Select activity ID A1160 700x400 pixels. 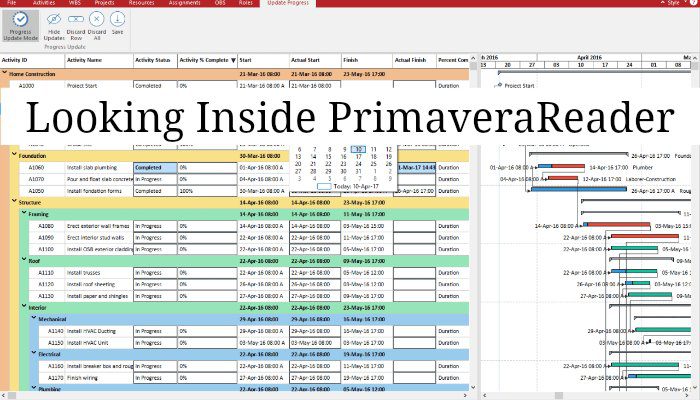[x=56, y=366]
